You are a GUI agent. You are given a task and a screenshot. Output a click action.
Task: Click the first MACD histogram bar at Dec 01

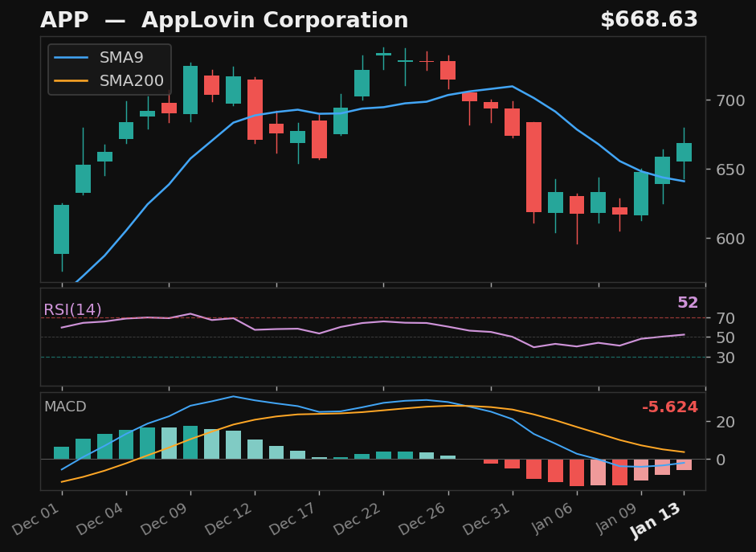(x=62, y=452)
